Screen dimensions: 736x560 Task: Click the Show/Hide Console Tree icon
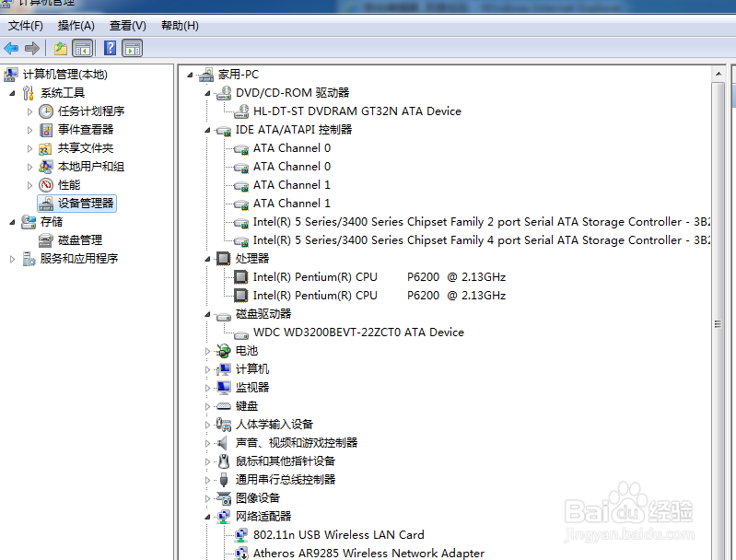[83, 48]
